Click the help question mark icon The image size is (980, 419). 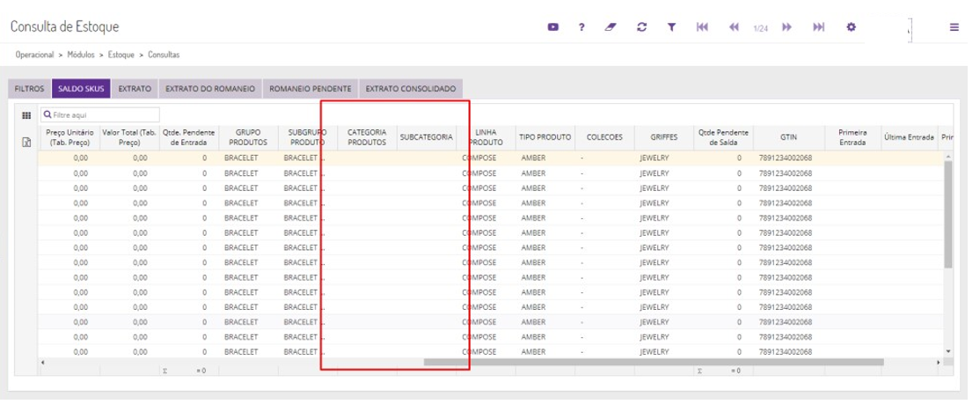[581, 27]
